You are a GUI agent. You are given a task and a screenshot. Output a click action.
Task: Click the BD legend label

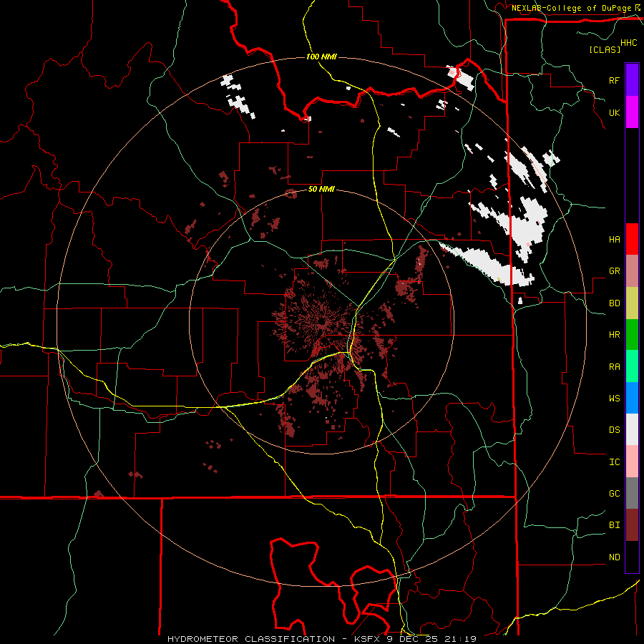coord(614,303)
